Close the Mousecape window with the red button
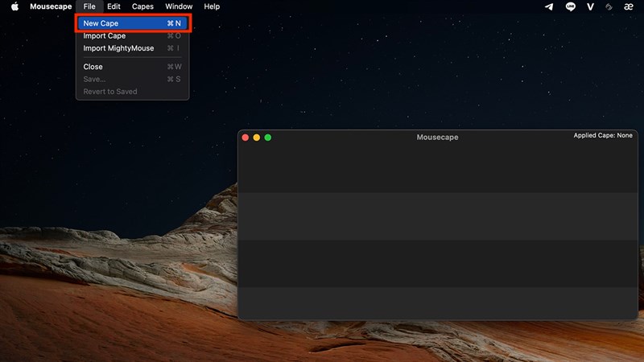This screenshot has height=362, width=644. coord(246,138)
